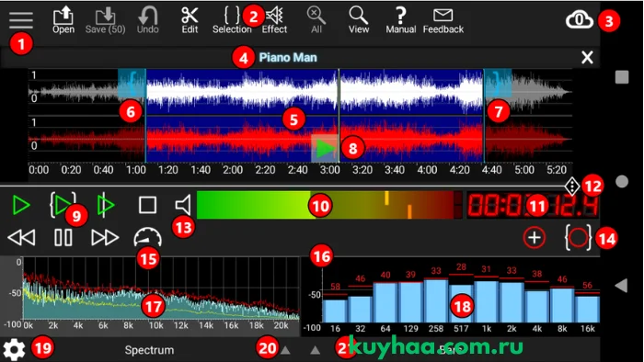Play the selection only
The width and height of the screenshot is (644, 362).
(x=63, y=205)
